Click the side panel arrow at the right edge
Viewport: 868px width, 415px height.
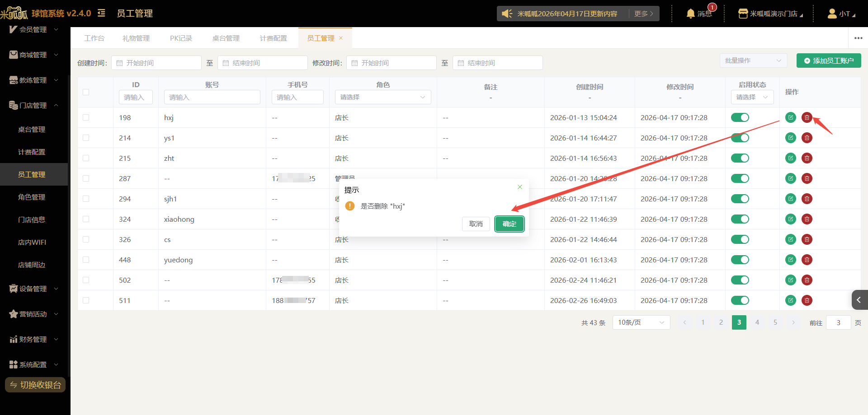pyautogui.click(x=859, y=300)
